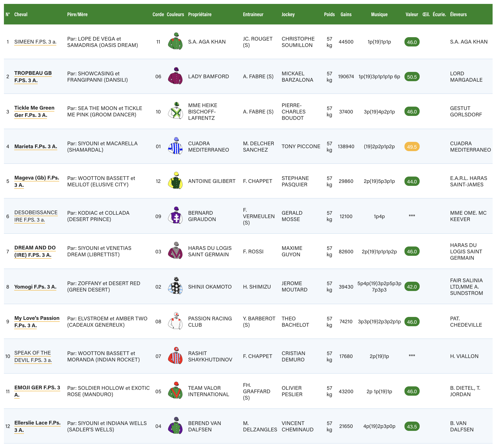The width and height of the screenshot is (497, 448).
Task: Click the Gains column header
Action: pos(346,14)
